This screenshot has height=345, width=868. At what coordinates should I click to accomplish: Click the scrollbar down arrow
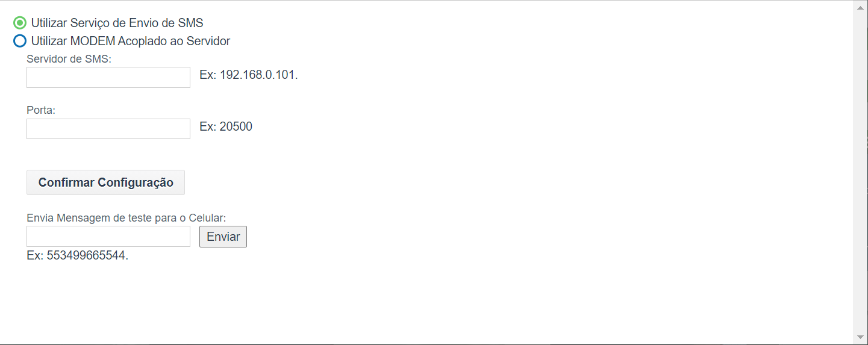coord(860,337)
